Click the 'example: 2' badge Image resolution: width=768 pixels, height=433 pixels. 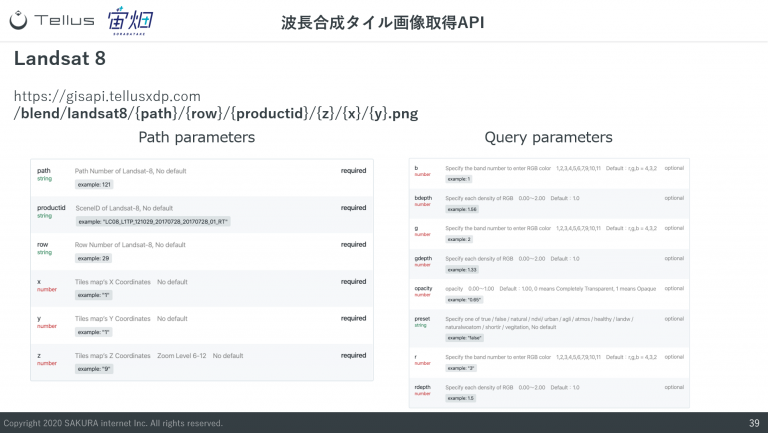pyautogui.click(x=459, y=240)
